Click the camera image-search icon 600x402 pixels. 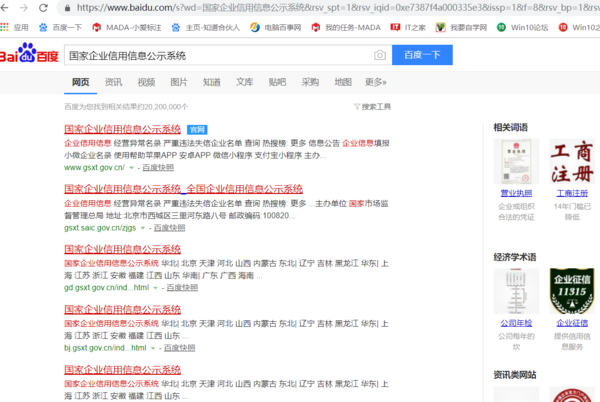coord(380,55)
